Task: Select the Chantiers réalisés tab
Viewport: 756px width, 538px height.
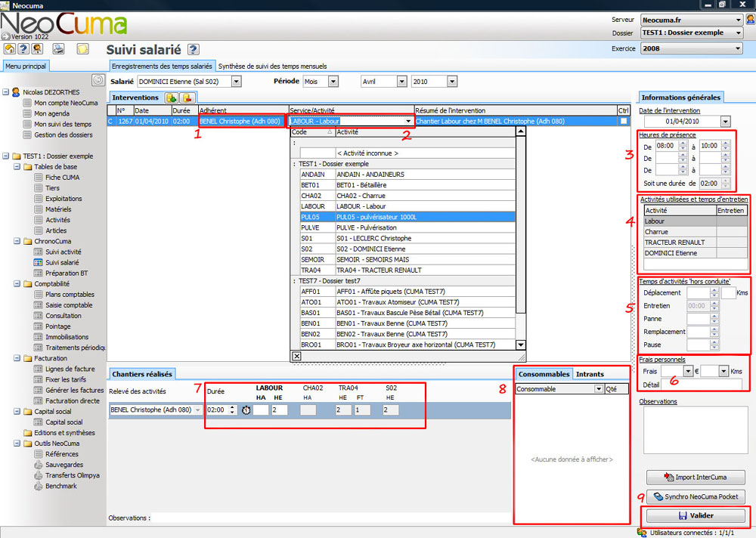Action: point(142,374)
